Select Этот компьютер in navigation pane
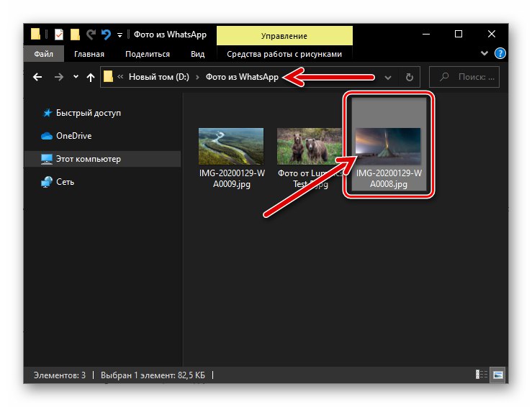Screen dimensions: 532x407 (102, 159)
